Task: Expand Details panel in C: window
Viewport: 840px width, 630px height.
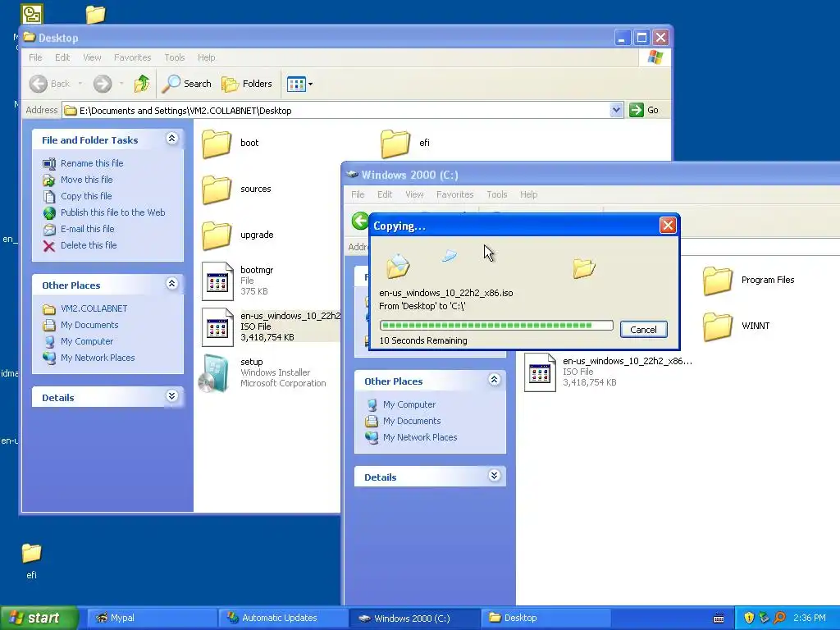Action: click(494, 476)
